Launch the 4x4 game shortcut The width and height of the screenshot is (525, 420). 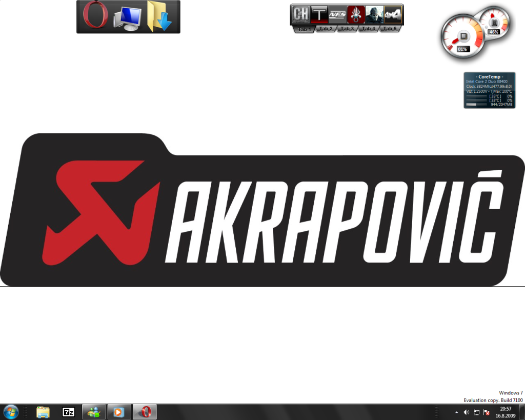(392, 14)
